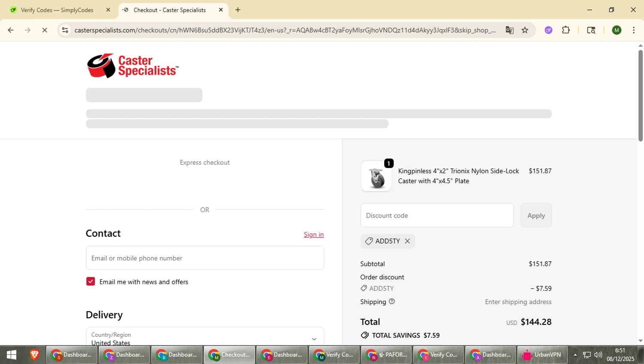Screen dimensions: 644x364
Task: Click the Sign in link
Action: point(314,234)
